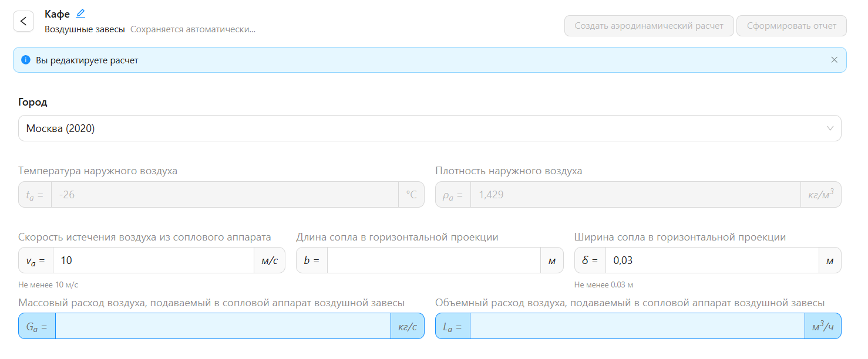Click the 'Кафе' project title
This screenshot has width=868, height=359.
pos(57,14)
